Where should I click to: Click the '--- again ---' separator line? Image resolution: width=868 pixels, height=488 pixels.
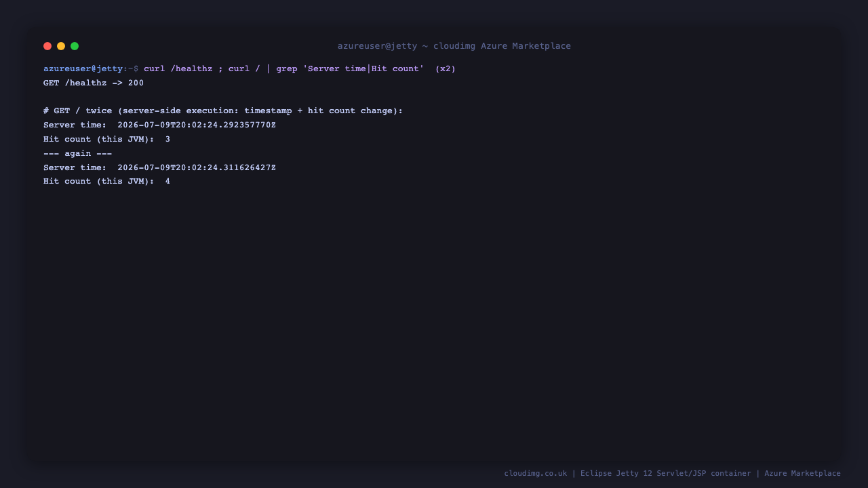pyautogui.click(x=77, y=154)
